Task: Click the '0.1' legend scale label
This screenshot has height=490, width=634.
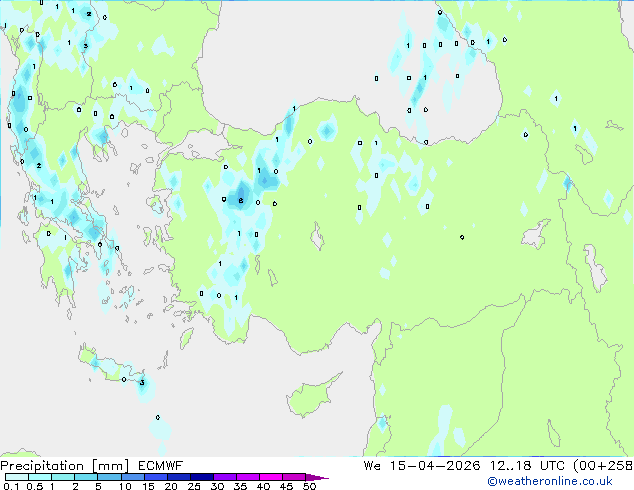Action: (11, 486)
